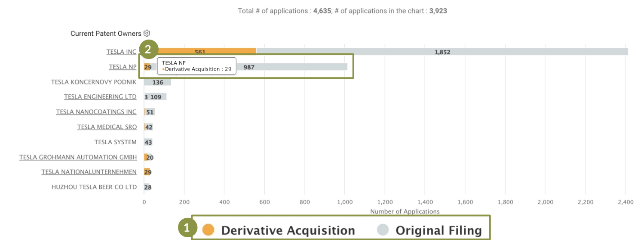Click the 2,400 x-axis tick label
The image size is (644, 248).
click(x=626, y=202)
